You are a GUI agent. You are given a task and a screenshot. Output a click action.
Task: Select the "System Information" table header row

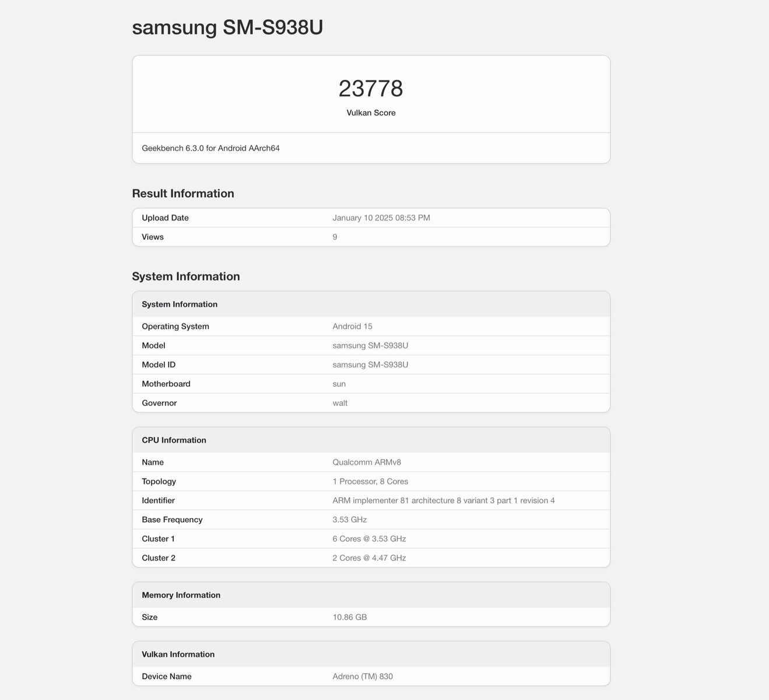click(371, 304)
